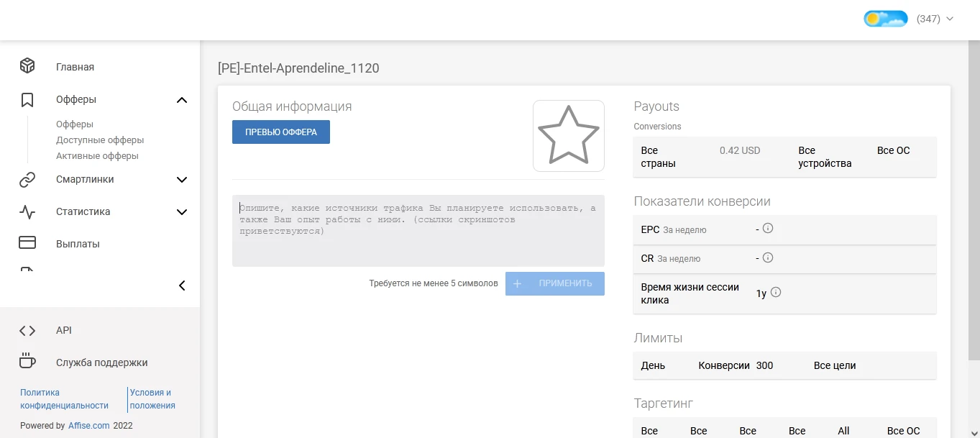
Task: Click the offer title [PE]-Entel-Aprendeline_1120
Action: pos(298,68)
